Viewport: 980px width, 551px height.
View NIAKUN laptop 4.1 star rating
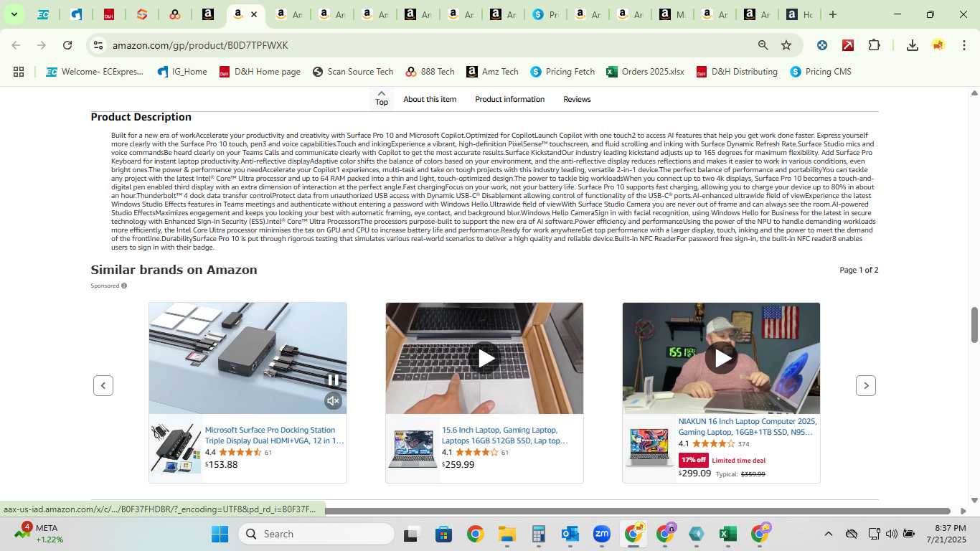tap(714, 444)
